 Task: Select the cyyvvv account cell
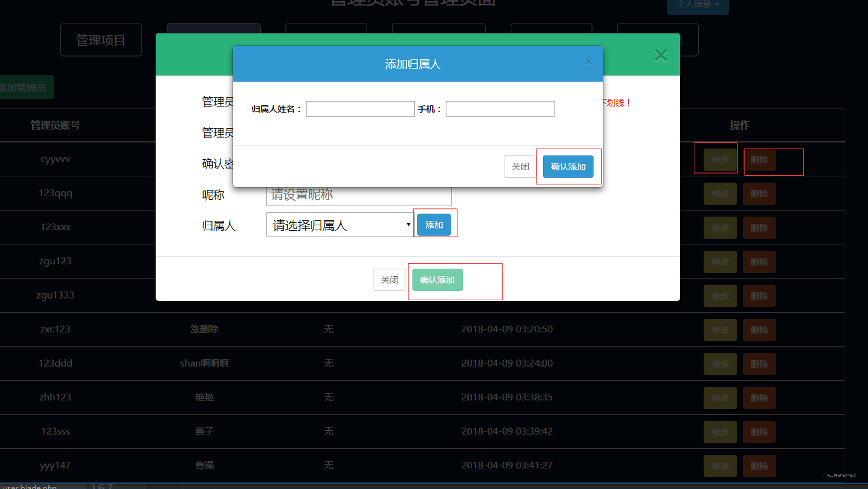click(55, 159)
